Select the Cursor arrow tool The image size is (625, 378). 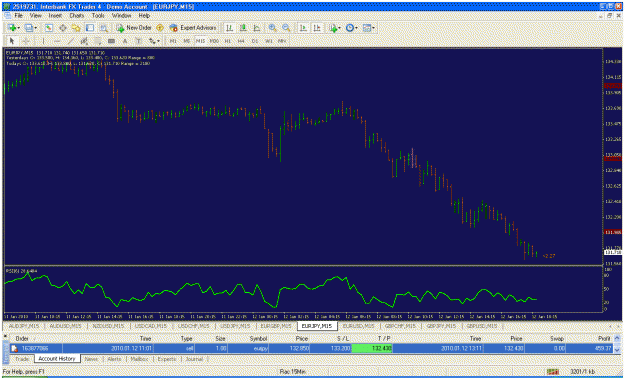(12, 41)
